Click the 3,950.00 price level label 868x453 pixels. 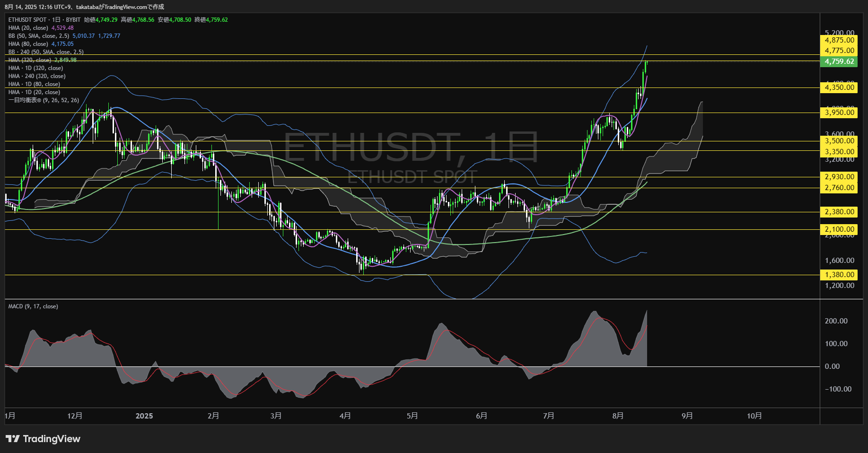[840, 113]
